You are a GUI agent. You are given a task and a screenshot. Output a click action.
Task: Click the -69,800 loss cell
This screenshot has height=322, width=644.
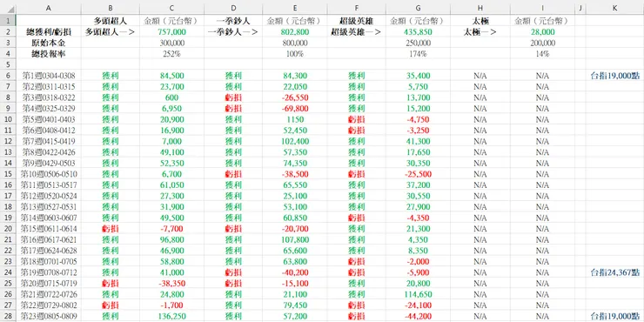point(294,109)
